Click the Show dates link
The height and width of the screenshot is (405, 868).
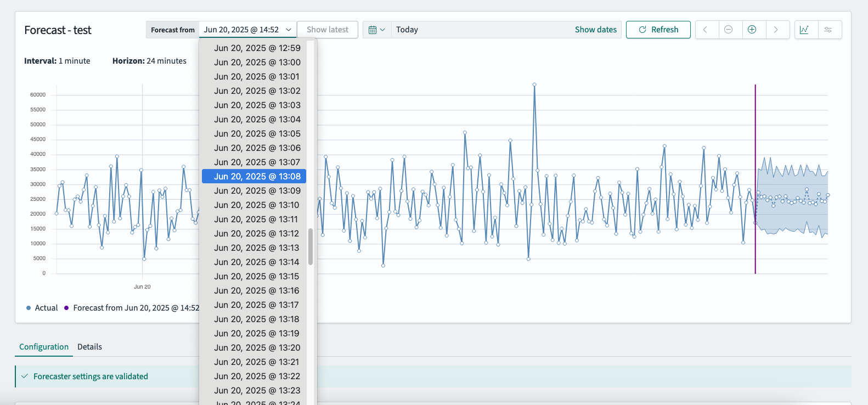595,30
